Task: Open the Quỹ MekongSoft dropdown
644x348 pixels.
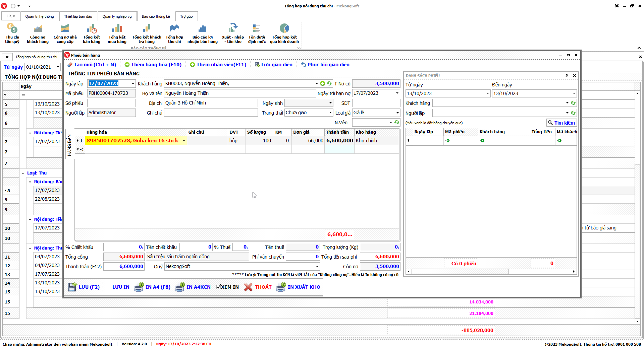Action: [x=317, y=267]
